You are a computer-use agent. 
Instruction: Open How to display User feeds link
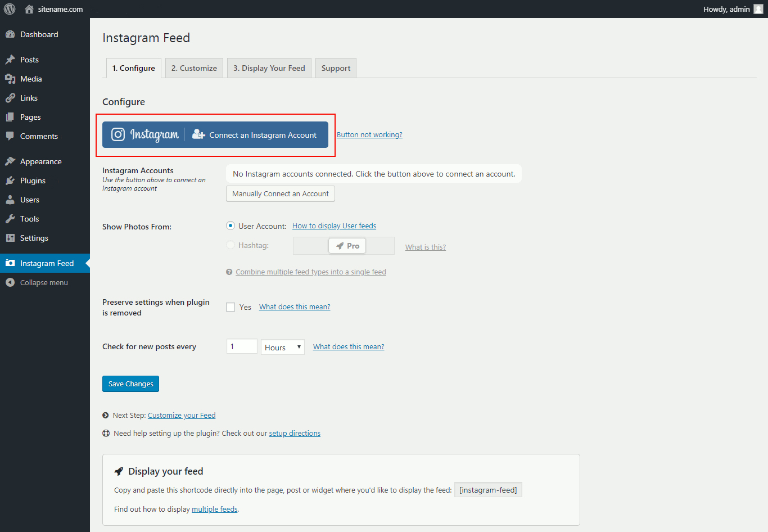(x=334, y=226)
